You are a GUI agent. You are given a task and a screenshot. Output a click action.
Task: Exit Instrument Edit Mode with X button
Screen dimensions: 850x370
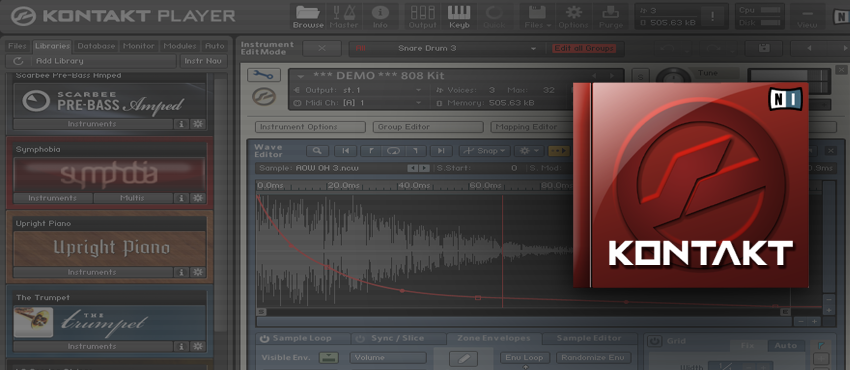(321, 48)
